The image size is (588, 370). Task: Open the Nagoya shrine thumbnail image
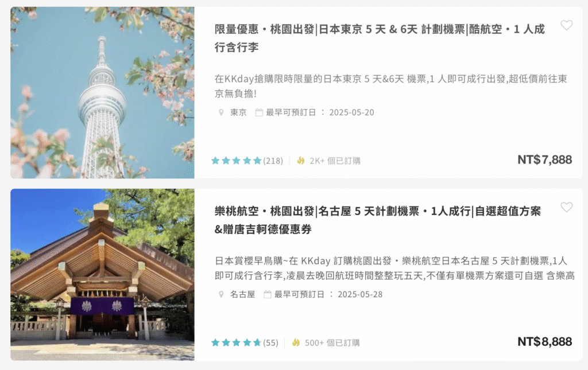point(102,275)
